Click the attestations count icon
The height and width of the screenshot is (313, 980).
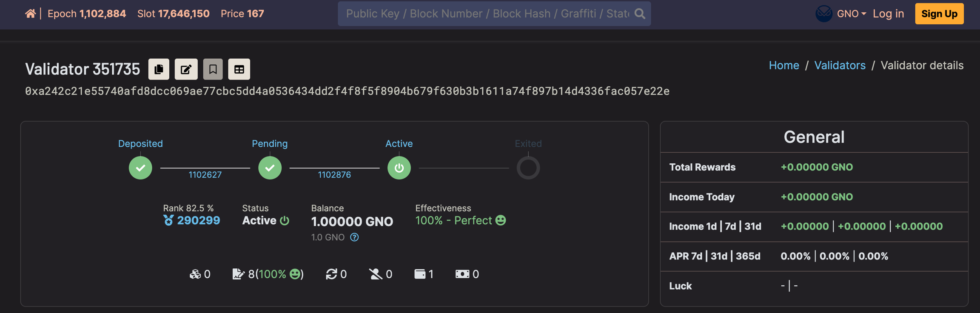click(238, 274)
